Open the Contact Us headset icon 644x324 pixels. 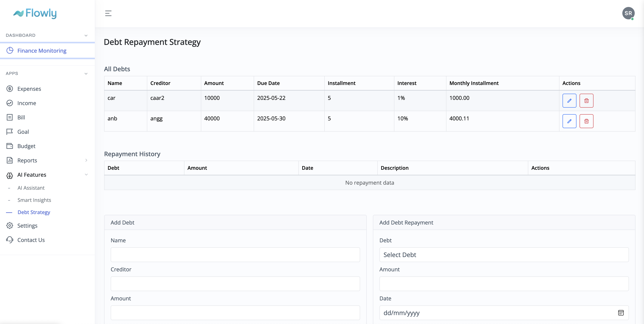9,240
